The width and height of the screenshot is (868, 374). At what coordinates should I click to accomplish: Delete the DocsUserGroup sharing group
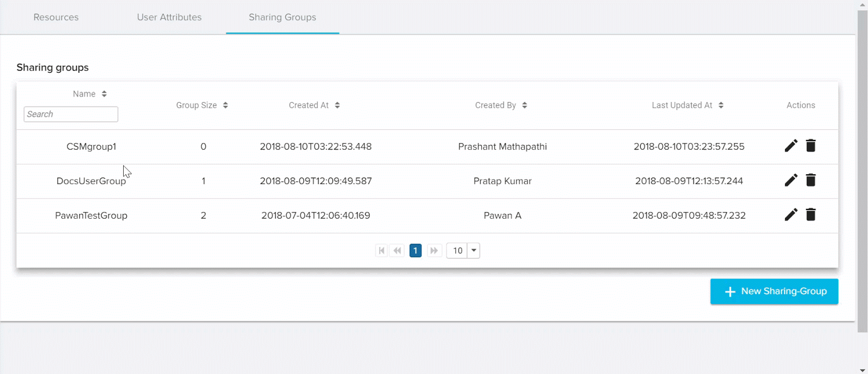(810, 180)
